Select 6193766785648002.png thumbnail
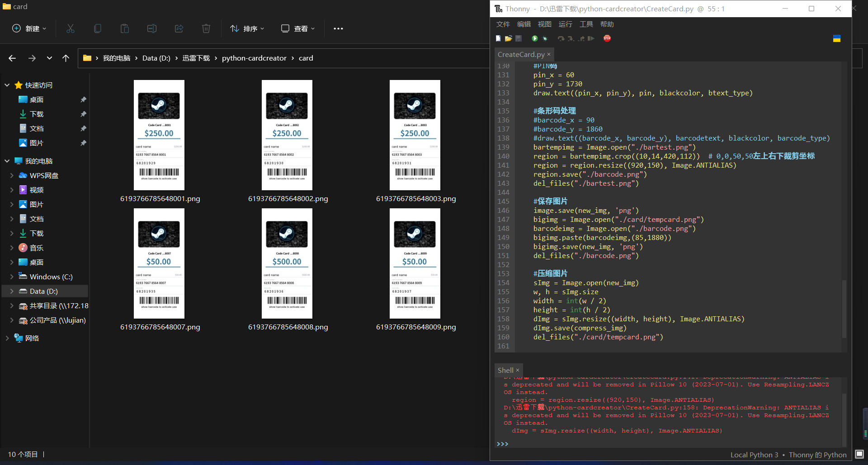 click(287, 135)
